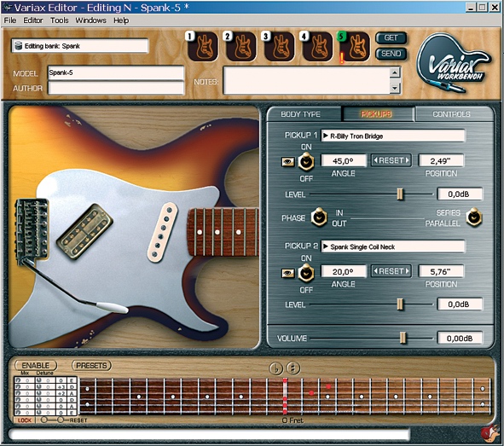
Task: Open the Help menu
Action: (x=121, y=20)
